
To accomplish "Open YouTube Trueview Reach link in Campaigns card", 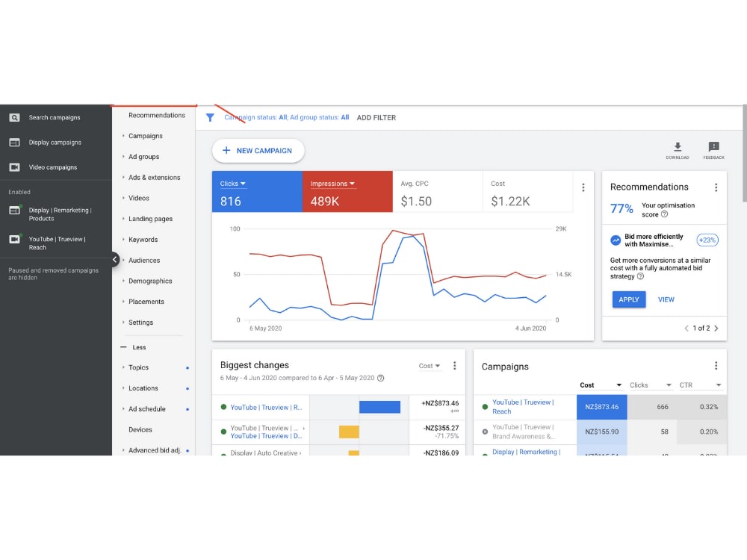I will coord(523,407).
